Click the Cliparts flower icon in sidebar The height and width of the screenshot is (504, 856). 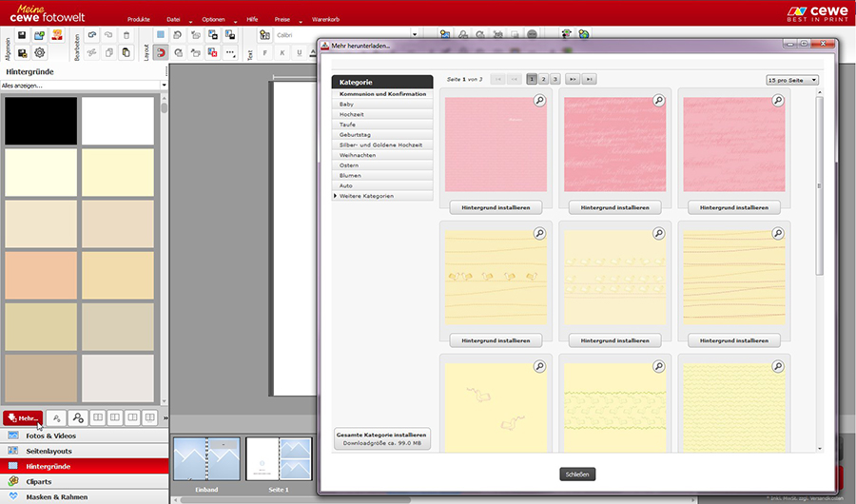click(x=13, y=481)
